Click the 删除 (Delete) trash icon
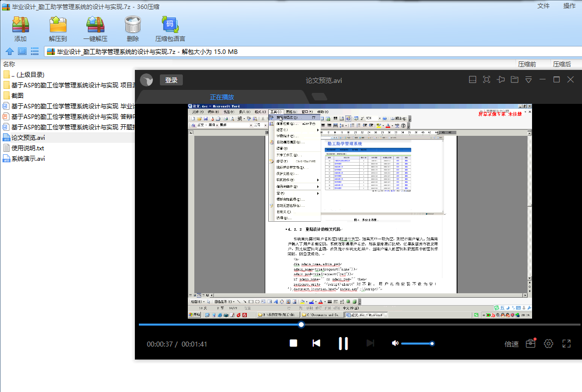The width and height of the screenshot is (582, 392). [132, 29]
